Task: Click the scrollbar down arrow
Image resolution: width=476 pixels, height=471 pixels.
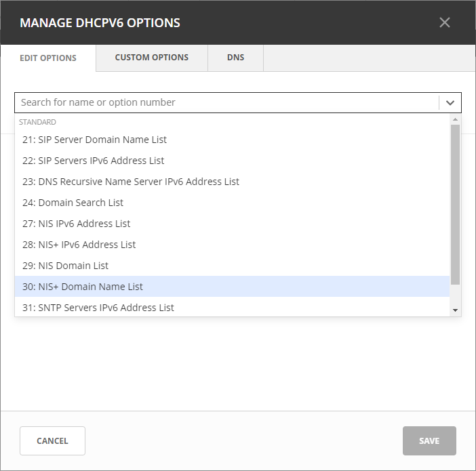Action: point(455,310)
